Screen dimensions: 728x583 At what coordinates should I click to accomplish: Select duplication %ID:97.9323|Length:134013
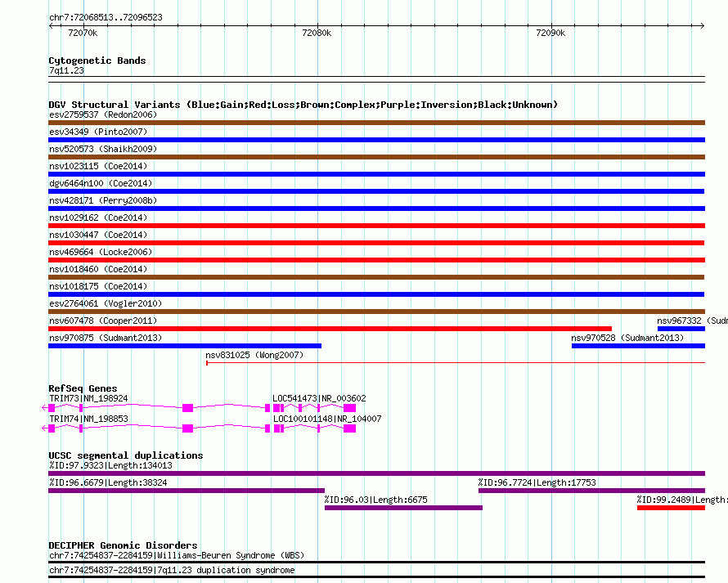[110, 465]
